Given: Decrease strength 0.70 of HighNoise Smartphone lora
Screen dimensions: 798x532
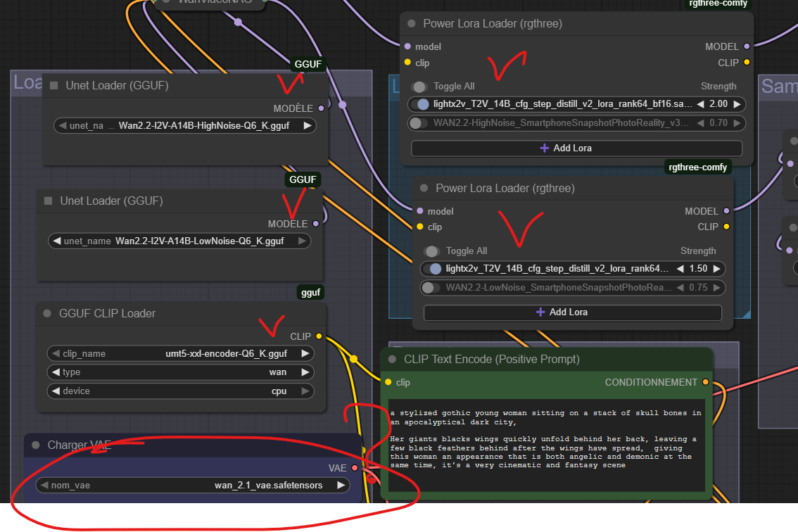Looking at the screenshot, I should click(700, 122).
